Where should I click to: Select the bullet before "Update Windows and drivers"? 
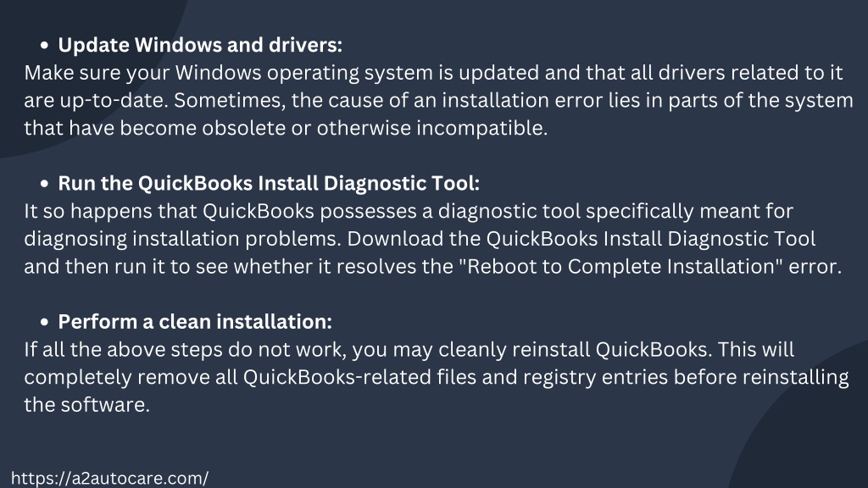[44, 46]
